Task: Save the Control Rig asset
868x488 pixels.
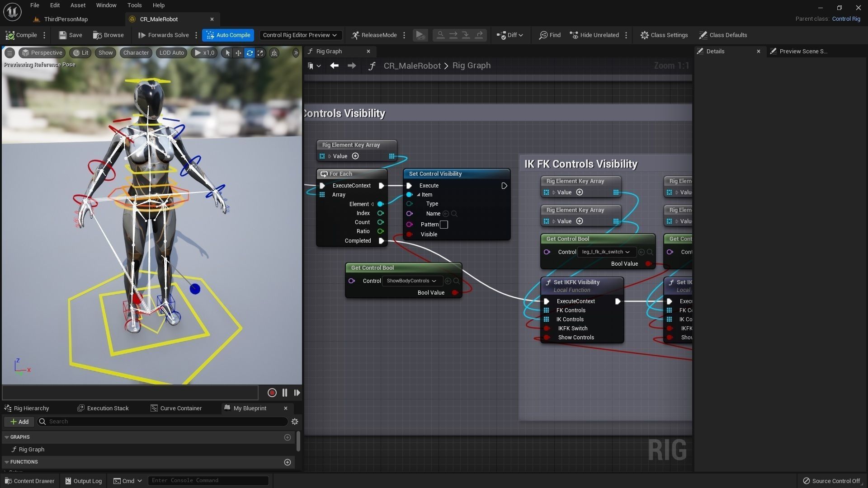Action: click(x=70, y=35)
